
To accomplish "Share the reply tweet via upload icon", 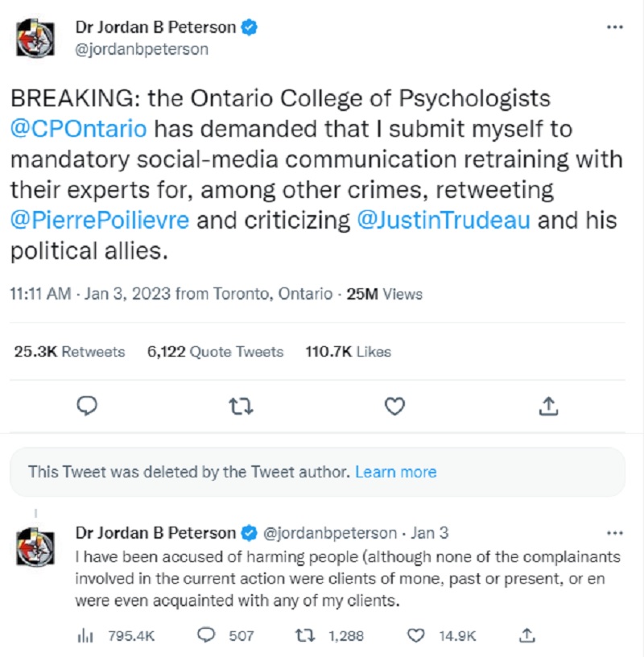I will pos(526,635).
